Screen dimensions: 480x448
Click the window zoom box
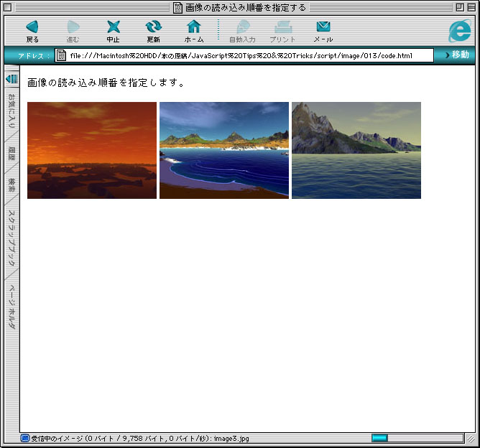coord(459,7)
